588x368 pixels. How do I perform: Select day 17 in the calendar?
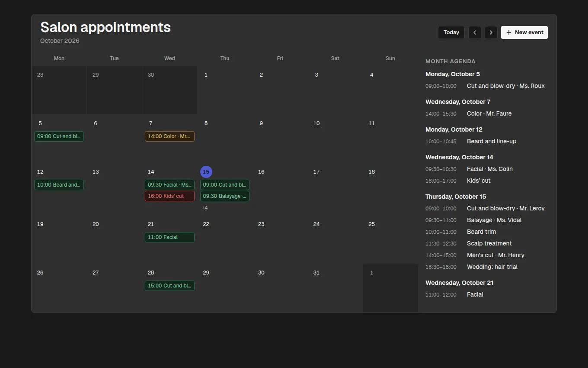tap(316, 172)
